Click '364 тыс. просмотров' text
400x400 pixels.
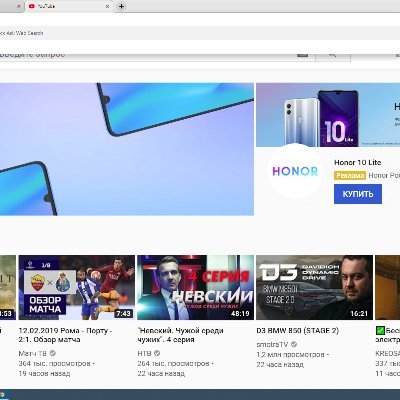(54, 363)
